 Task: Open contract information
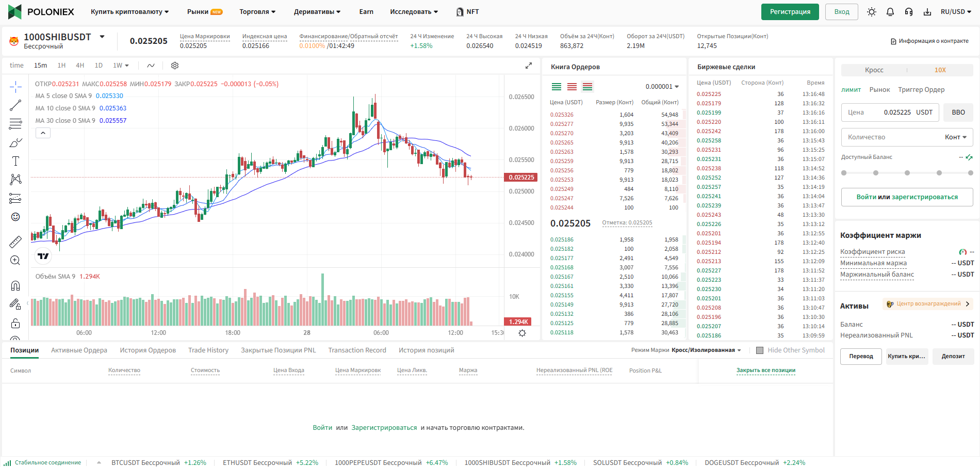[929, 41]
